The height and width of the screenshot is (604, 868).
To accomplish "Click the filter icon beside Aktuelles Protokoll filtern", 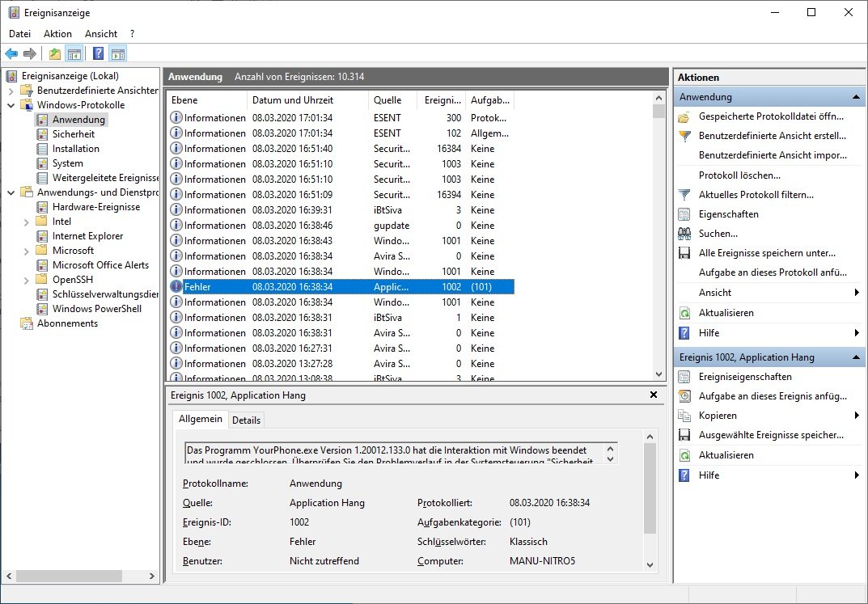I will 684,195.
